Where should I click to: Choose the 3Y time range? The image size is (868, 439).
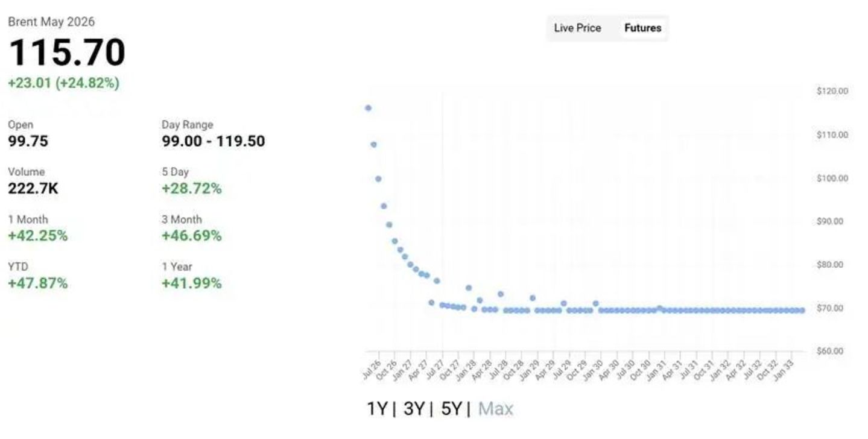[414, 409]
